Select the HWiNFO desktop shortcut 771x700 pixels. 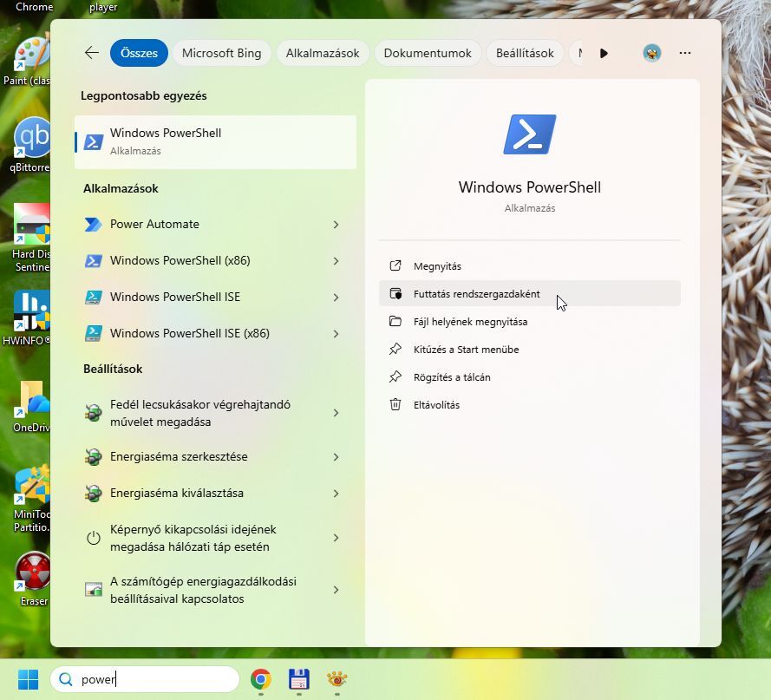click(27, 318)
